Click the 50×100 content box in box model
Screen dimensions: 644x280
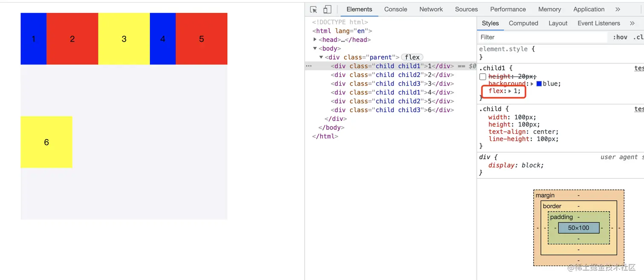point(578,228)
